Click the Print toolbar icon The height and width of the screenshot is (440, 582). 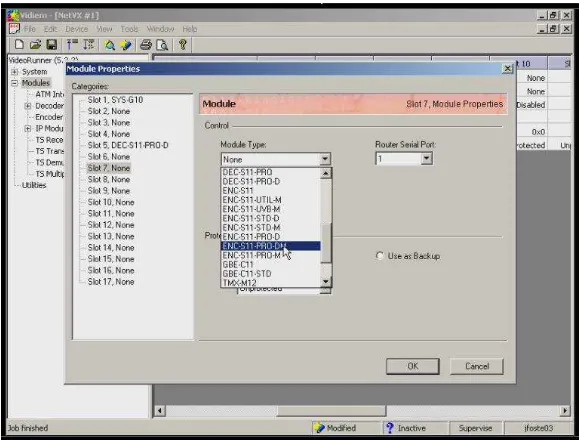(x=146, y=45)
